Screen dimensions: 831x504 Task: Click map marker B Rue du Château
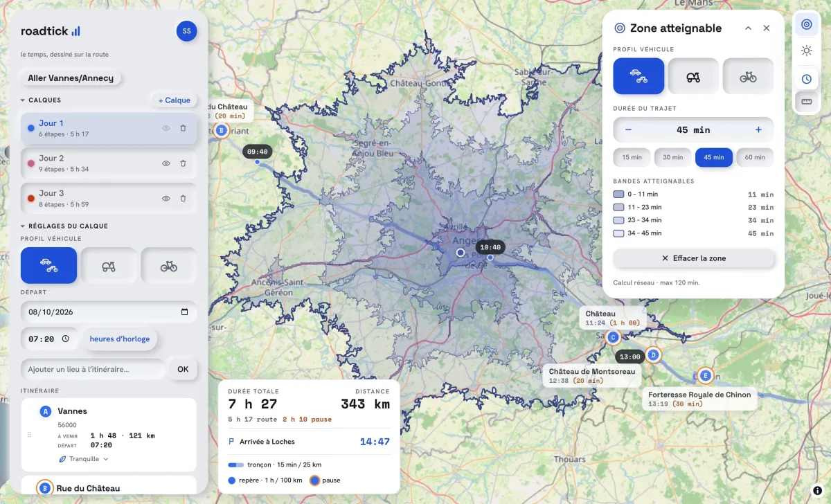[221, 130]
